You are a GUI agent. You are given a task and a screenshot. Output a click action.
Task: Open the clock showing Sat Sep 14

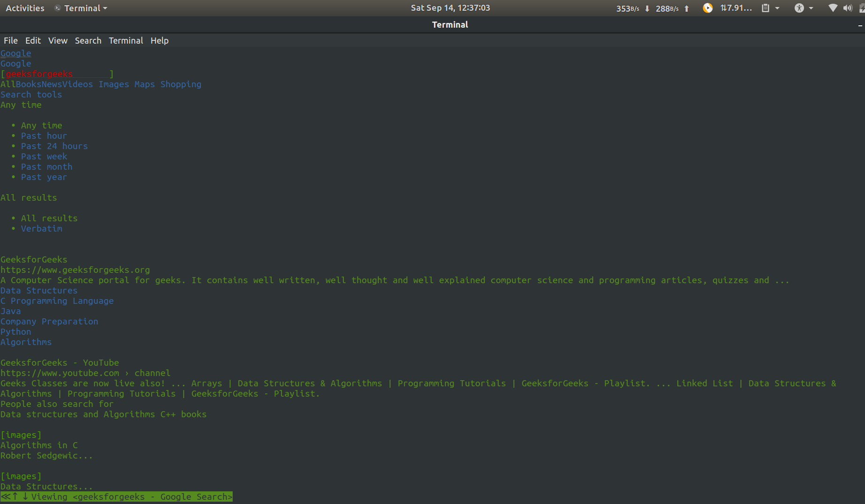point(450,8)
